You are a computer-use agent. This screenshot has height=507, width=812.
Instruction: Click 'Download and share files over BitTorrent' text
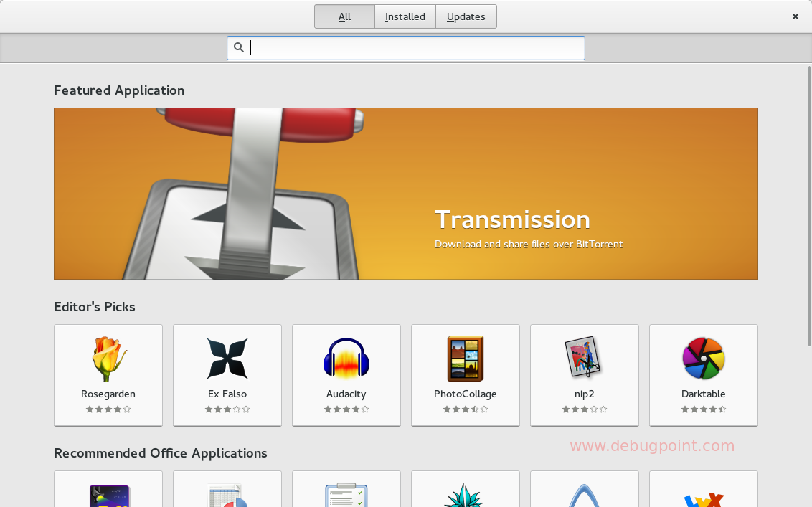point(529,244)
